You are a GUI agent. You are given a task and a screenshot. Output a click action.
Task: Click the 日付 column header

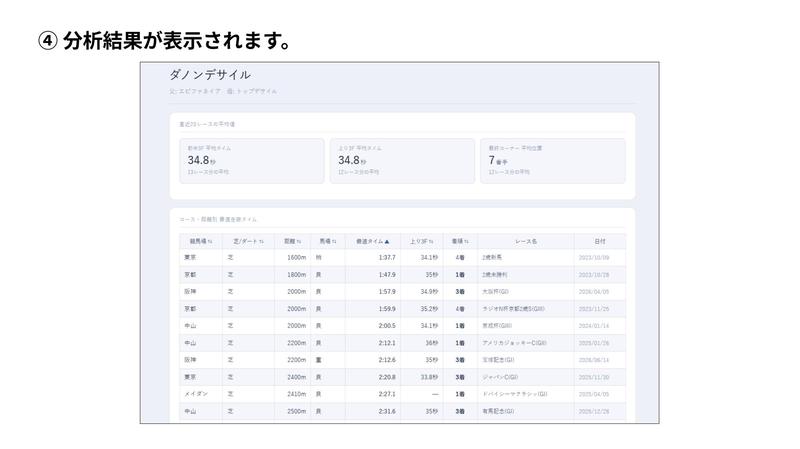(x=600, y=241)
